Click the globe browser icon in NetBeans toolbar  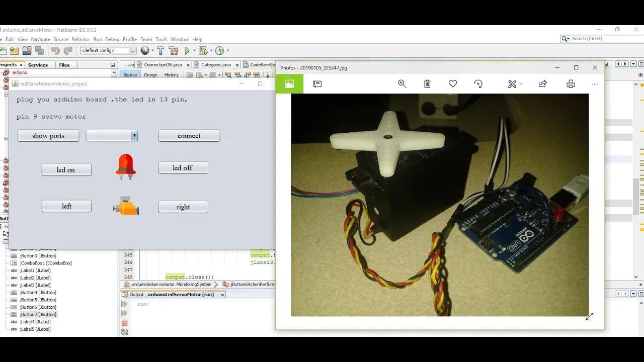click(145, 51)
